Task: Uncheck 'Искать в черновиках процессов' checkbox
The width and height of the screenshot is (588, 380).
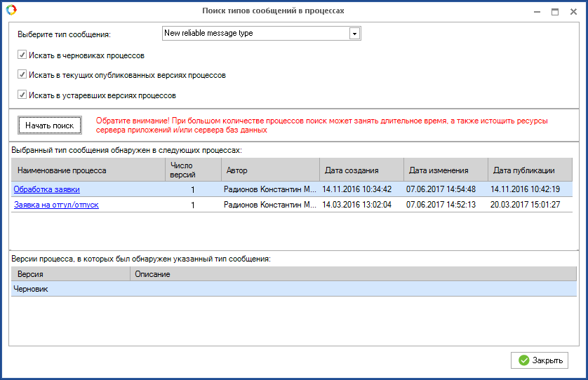Action: (22, 55)
